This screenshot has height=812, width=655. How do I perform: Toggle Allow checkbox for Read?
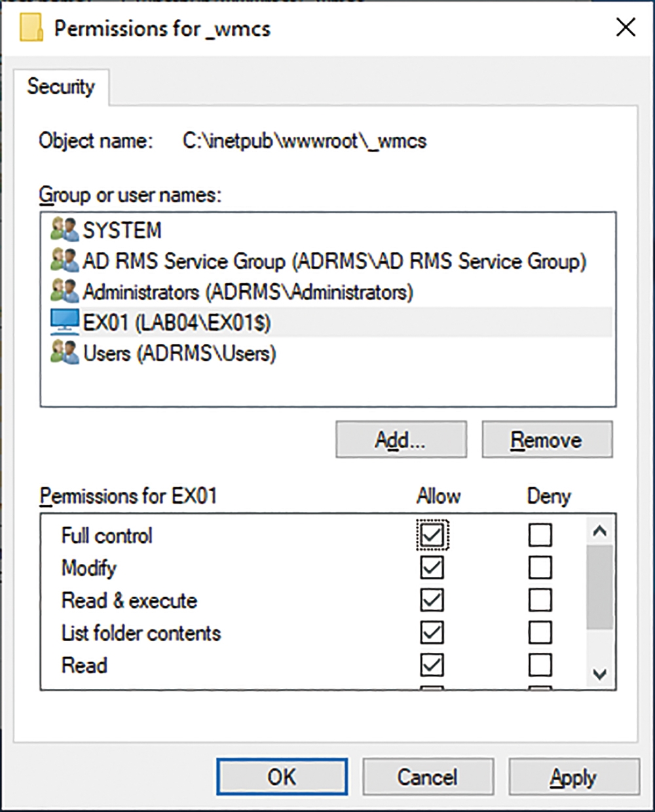pyautogui.click(x=432, y=665)
